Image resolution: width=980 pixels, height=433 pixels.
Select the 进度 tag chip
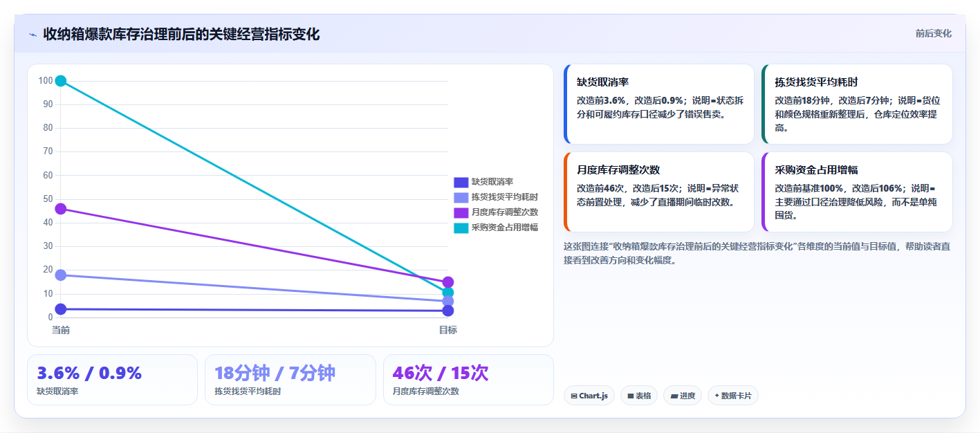click(x=683, y=396)
